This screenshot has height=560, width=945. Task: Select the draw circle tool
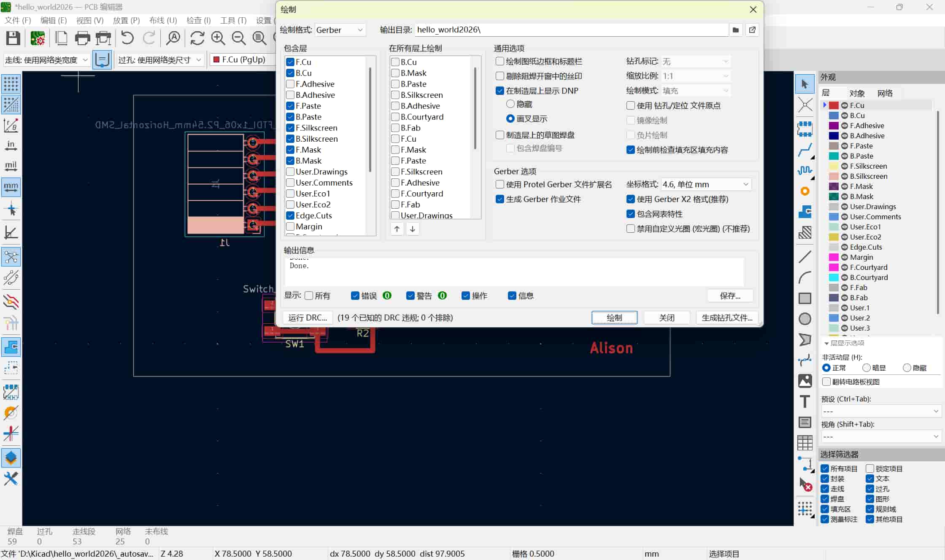tap(805, 319)
